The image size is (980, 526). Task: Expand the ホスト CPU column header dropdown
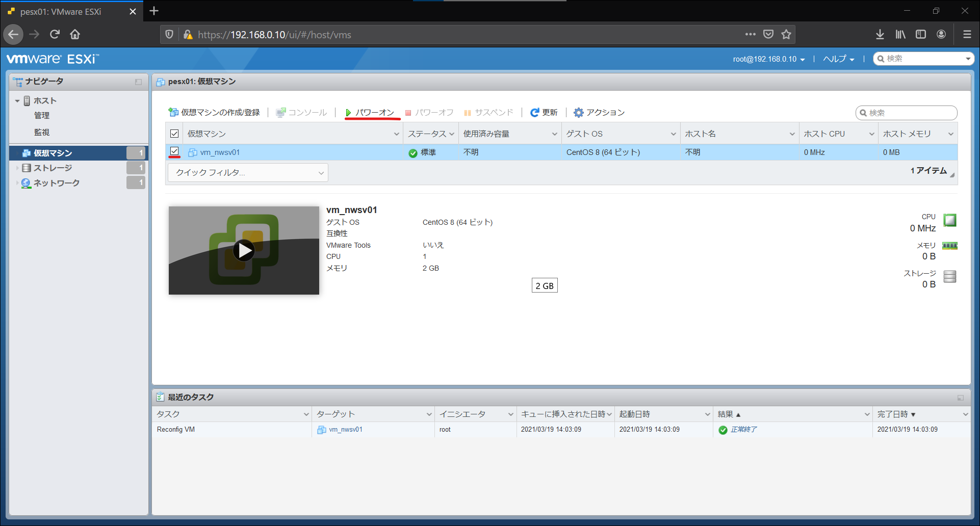click(x=871, y=134)
